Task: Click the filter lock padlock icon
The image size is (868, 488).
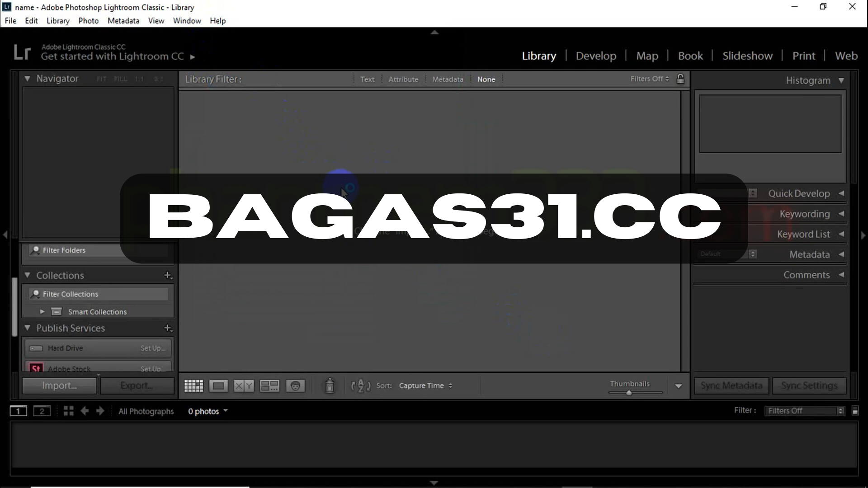Action: click(x=680, y=79)
